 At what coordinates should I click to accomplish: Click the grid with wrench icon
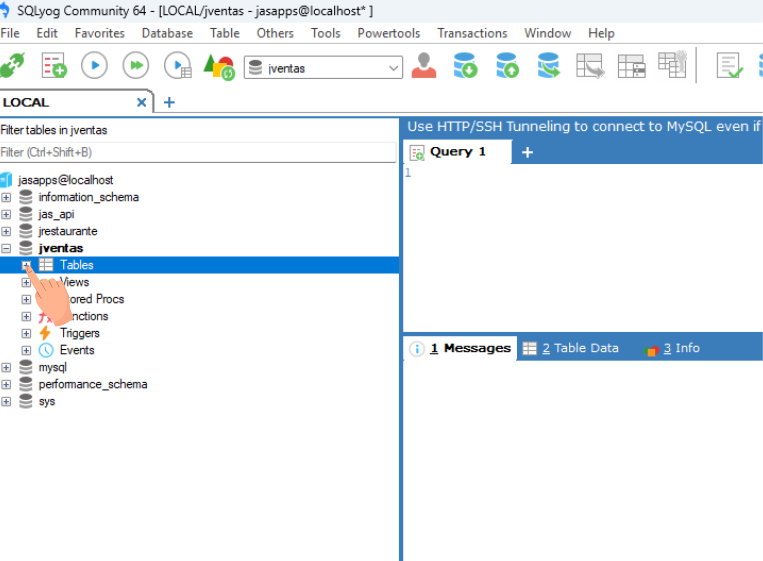point(672,64)
